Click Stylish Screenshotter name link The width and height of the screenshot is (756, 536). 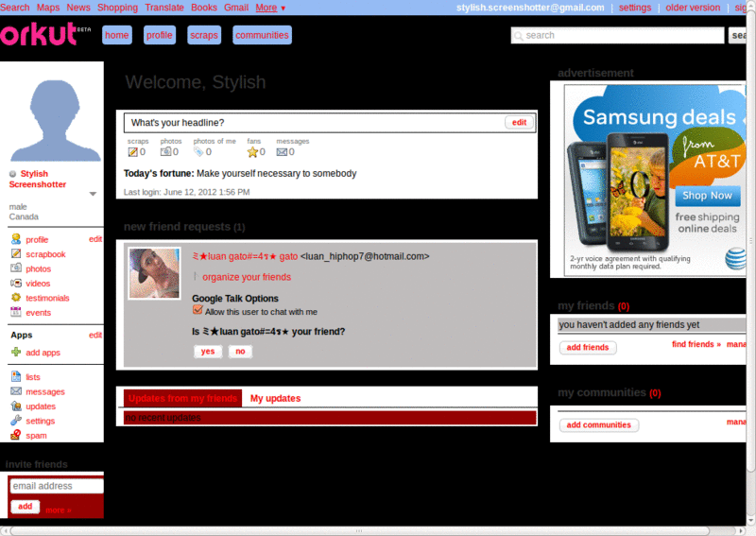(37, 179)
